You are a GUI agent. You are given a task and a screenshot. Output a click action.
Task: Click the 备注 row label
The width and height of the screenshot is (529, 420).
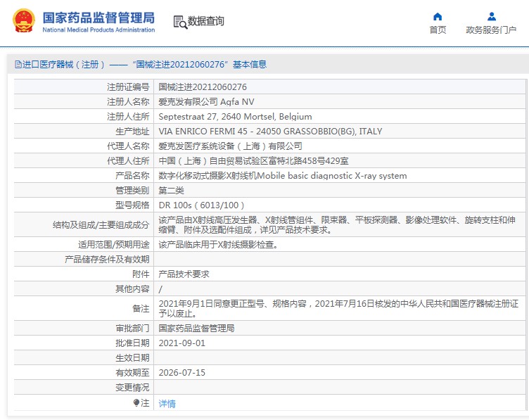[x=141, y=309]
